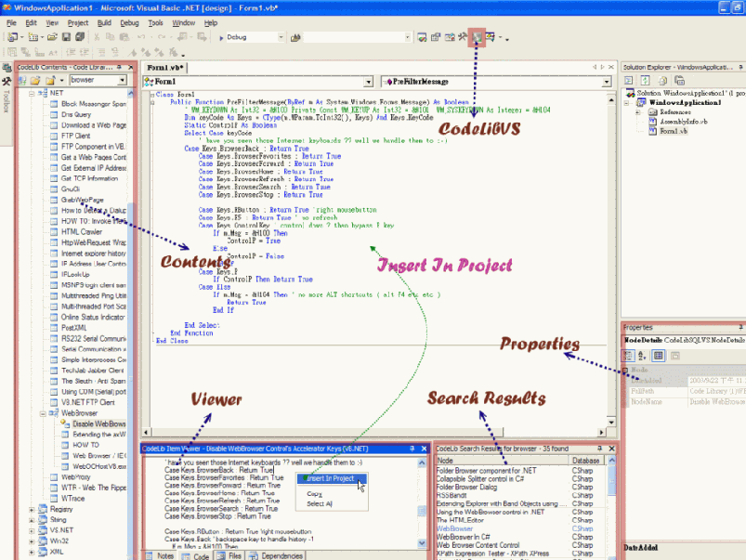Click the Find in Files icon

point(295,37)
